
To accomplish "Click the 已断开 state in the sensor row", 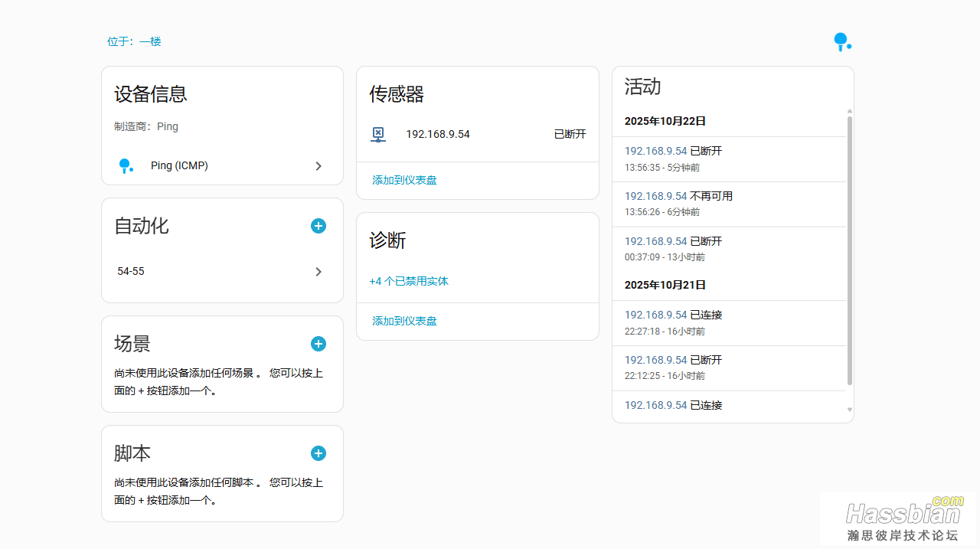I will click(x=570, y=134).
